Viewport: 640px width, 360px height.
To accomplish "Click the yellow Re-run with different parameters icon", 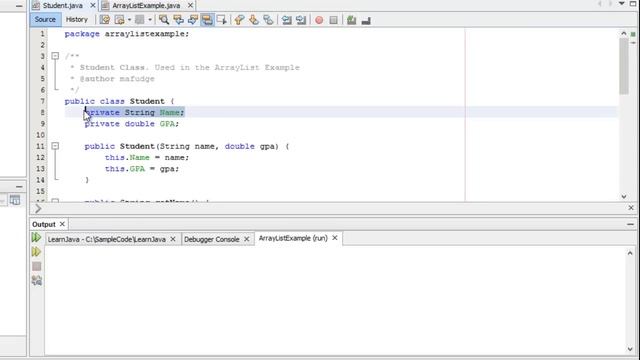I will [x=36, y=252].
